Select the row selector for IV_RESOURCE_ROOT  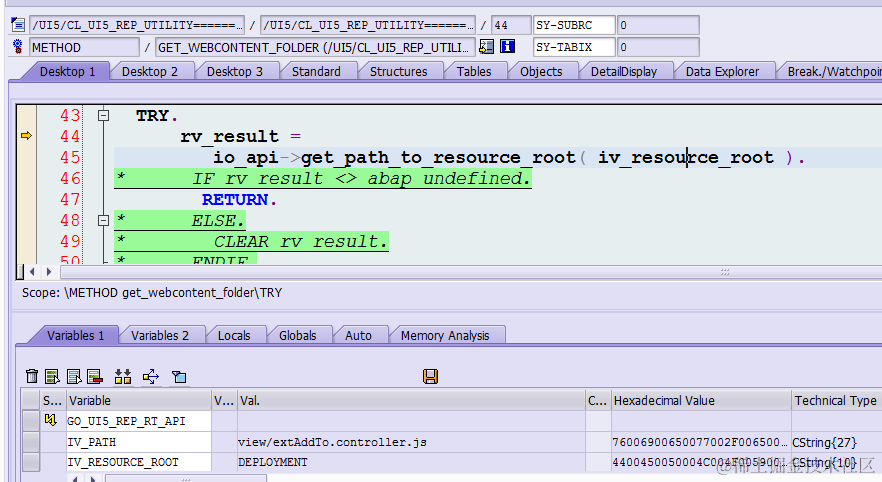pos(31,462)
